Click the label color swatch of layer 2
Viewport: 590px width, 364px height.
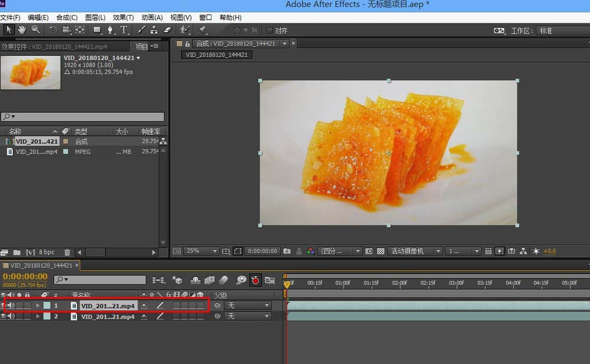(x=47, y=316)
